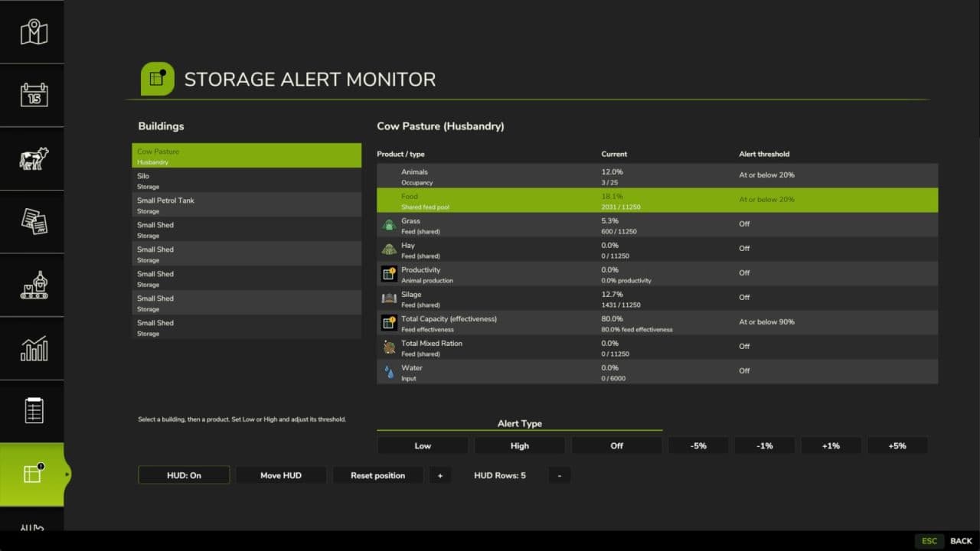980x551 pixels.
Task: Select the Animals occupancy product row
Action: tap(657, 176)
